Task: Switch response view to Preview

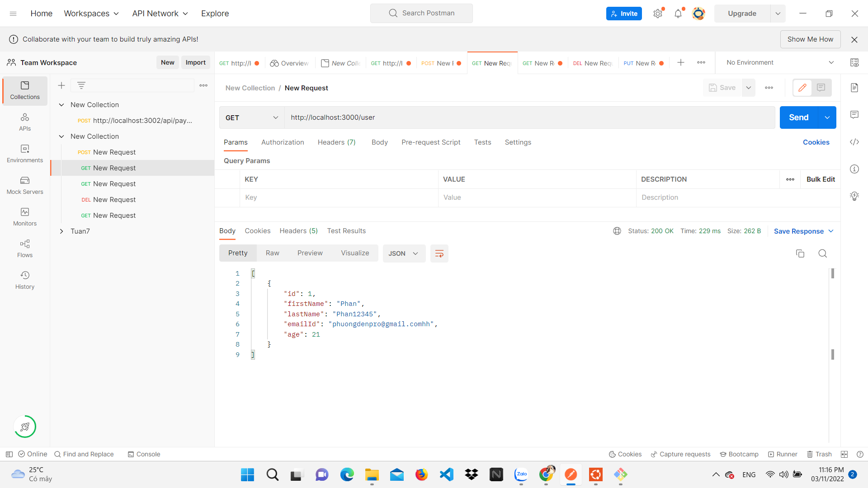Action: (310, 253)
